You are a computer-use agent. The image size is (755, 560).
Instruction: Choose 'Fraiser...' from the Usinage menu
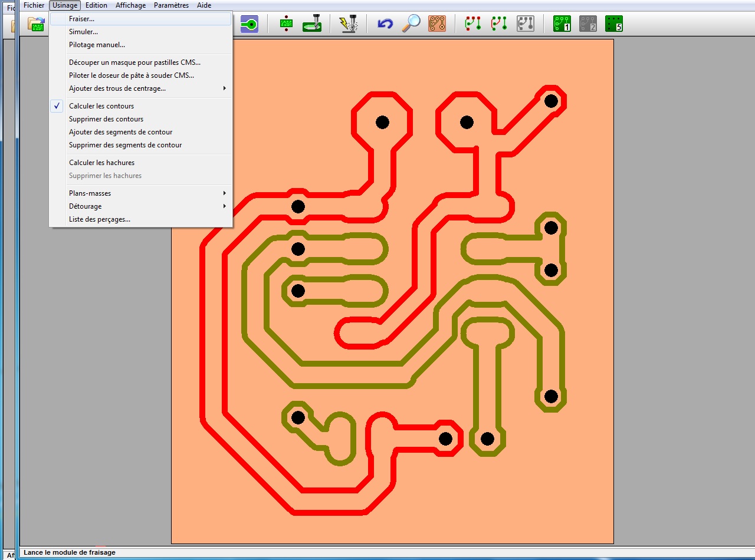[x=81, y=19]
